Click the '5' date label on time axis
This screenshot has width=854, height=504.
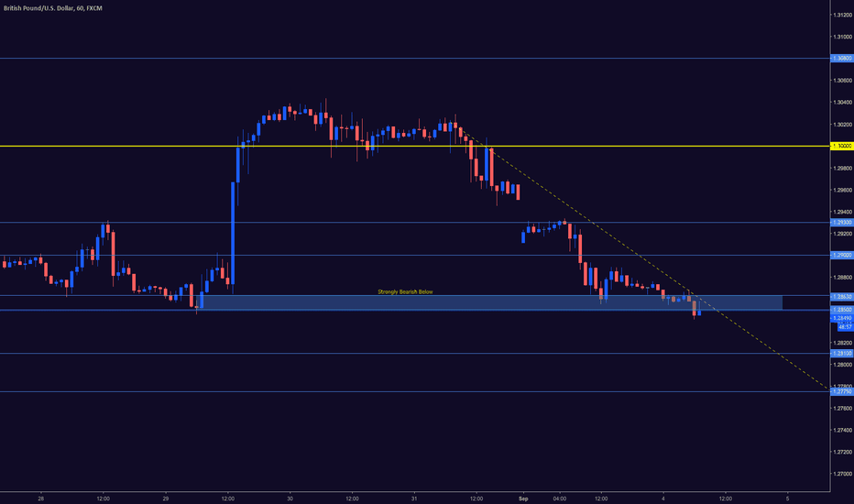pos(787,499)
